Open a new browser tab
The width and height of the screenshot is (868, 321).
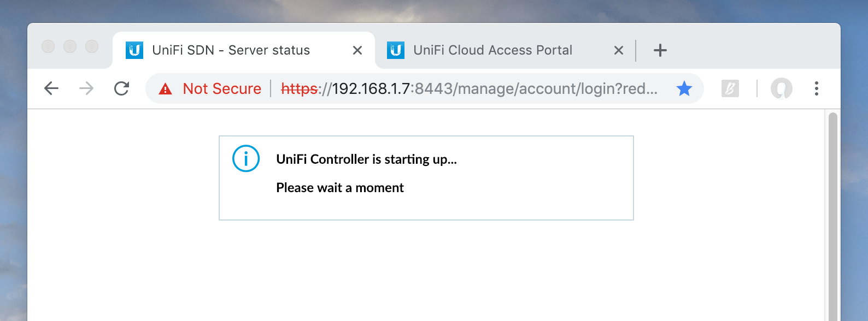point(660,50)
